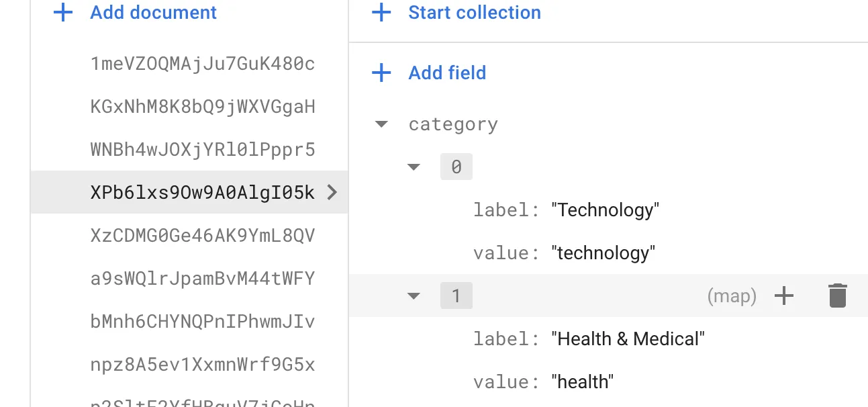Open document KGxNhM8K8bQ9jWXVGgaH
The image size is (868, 407).
pyautogui.click(x=202, y=107)
